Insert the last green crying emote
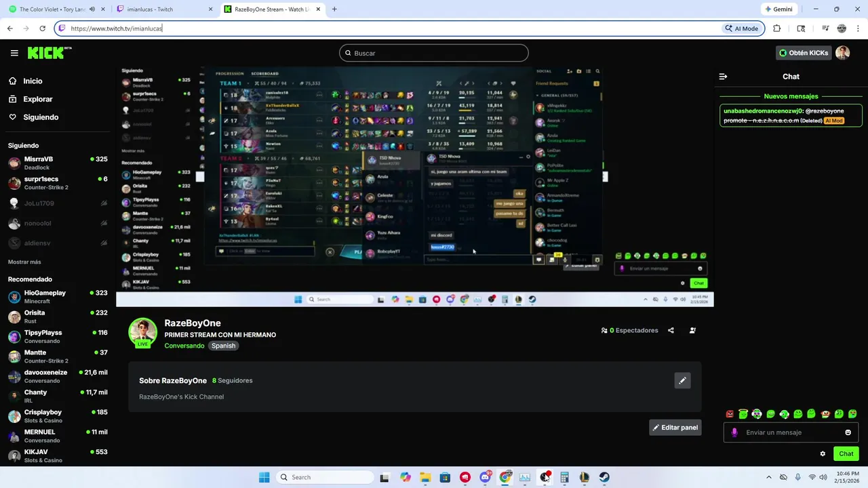The height and width of the screenshot is (488, 868). click(852, 414)
